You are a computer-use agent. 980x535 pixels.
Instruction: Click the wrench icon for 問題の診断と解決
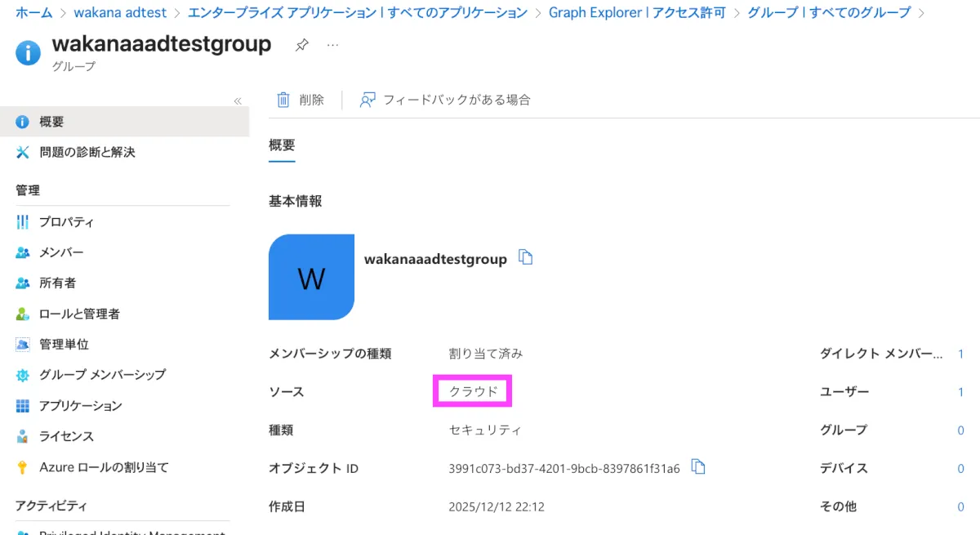click(x=23, y=152)
